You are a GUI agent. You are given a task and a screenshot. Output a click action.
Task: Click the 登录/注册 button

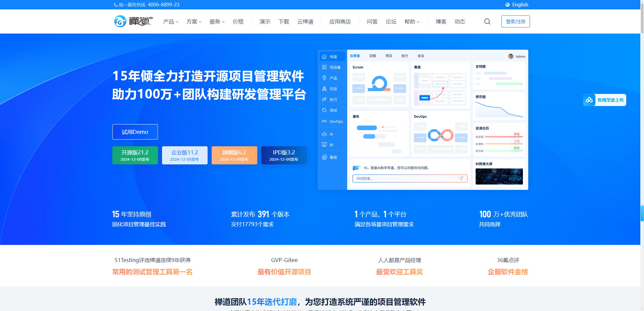click(x=516, y=21)
